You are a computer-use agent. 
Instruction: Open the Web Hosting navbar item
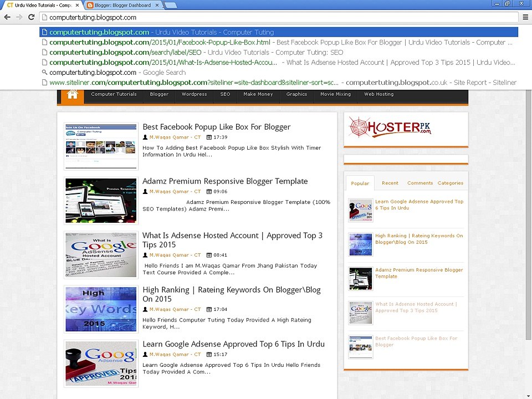pos(378,94)
